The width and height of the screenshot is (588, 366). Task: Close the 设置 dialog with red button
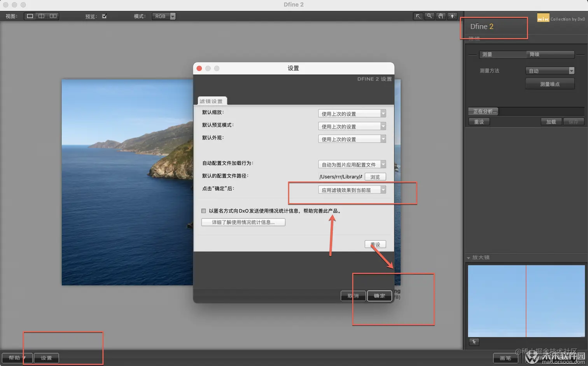[x=199, y=69]
